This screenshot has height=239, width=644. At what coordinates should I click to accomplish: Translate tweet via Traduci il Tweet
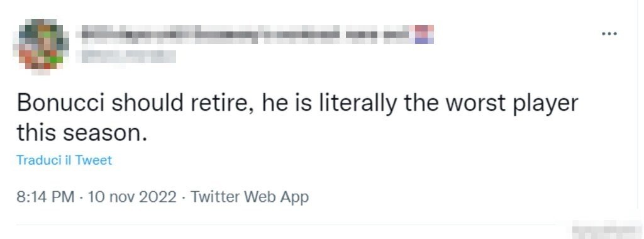tap(64, 160)
